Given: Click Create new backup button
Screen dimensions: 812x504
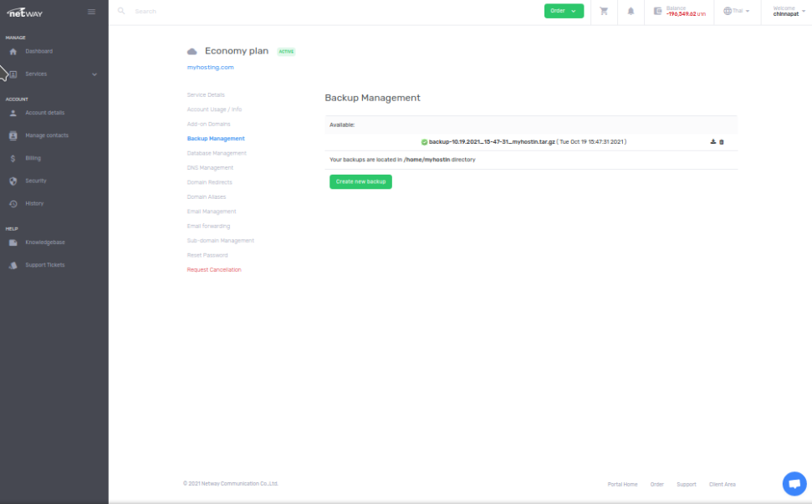Looking at the screenshot, I should 360,181.
